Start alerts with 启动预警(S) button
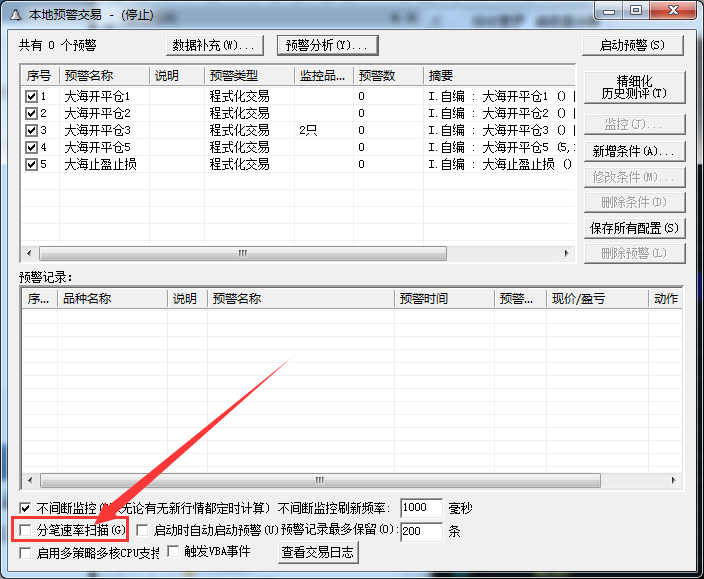Image resolution: width=704 pixels, height=579 pixels. [633, 45]
